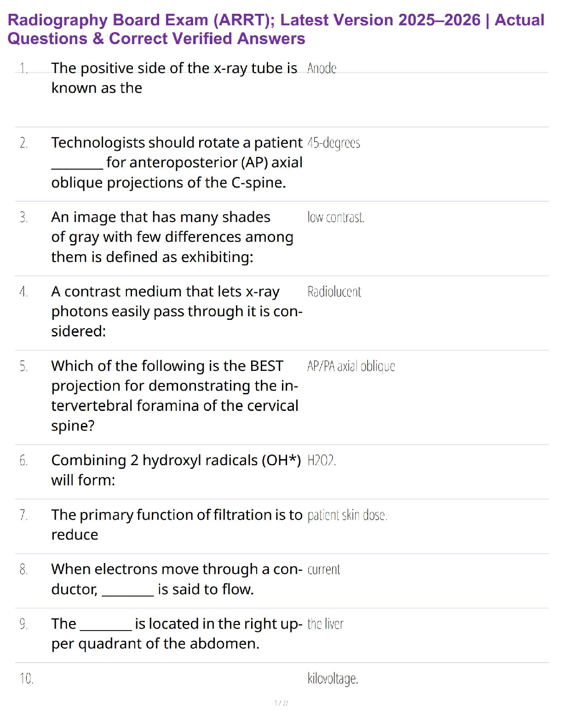This screenshot has width=563, height=728.
Task: Click the contrast medium question text
Action: pos(177,311)
